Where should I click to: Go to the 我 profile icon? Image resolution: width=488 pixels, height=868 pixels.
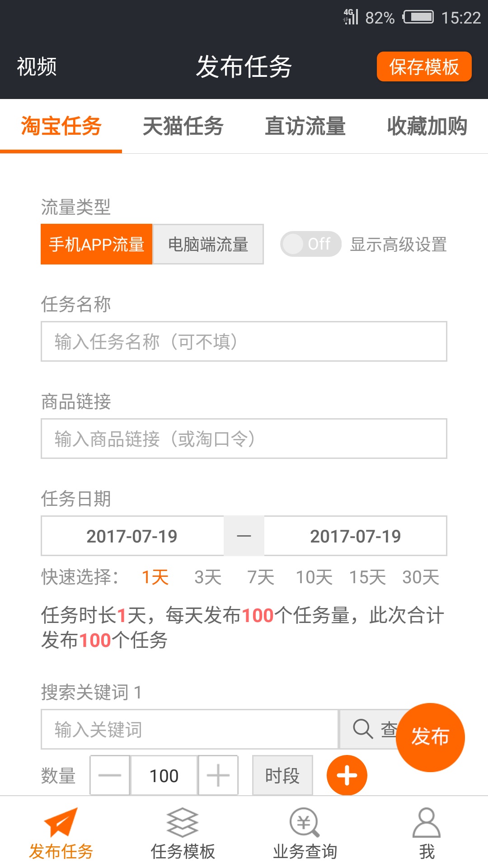(x=427, y=823)
